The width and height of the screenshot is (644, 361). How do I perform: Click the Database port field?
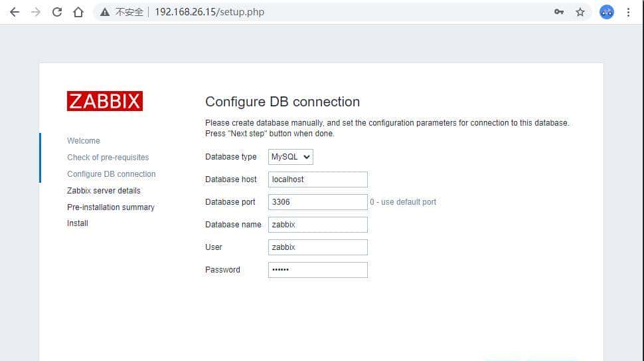(x=318, y=202)
